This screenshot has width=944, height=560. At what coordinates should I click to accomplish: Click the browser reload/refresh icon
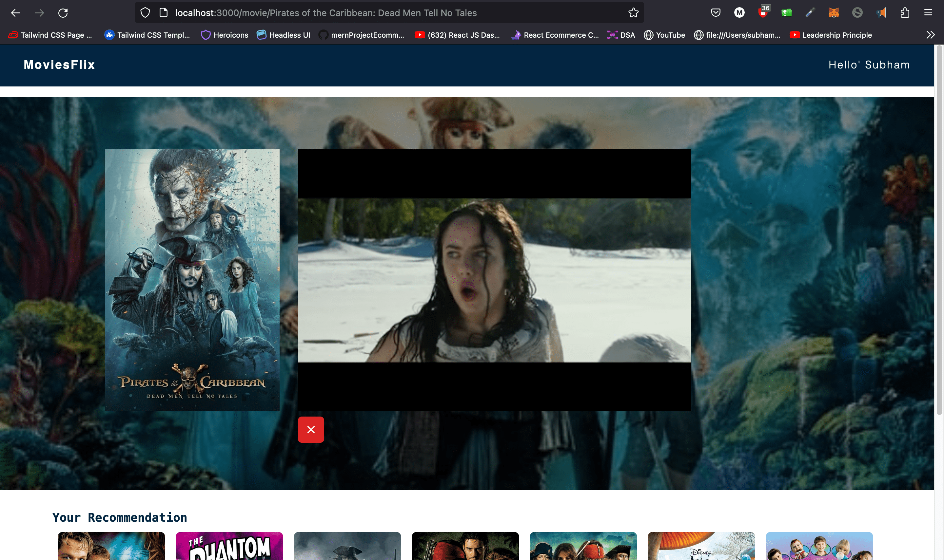(x=63, y=13)
